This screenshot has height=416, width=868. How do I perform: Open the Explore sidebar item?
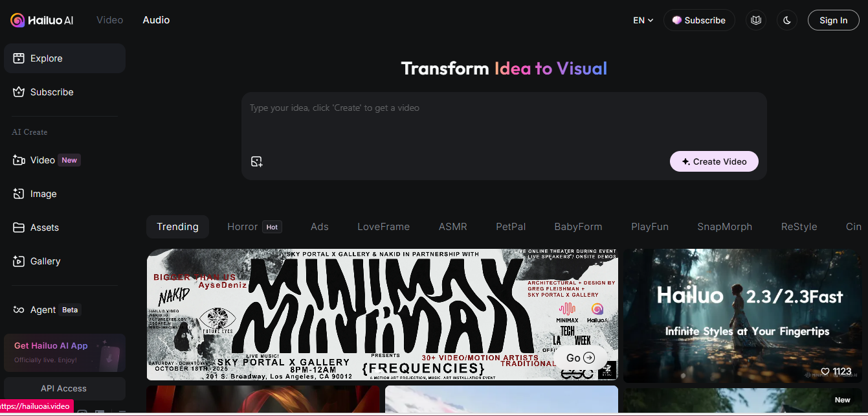(65, 58)
